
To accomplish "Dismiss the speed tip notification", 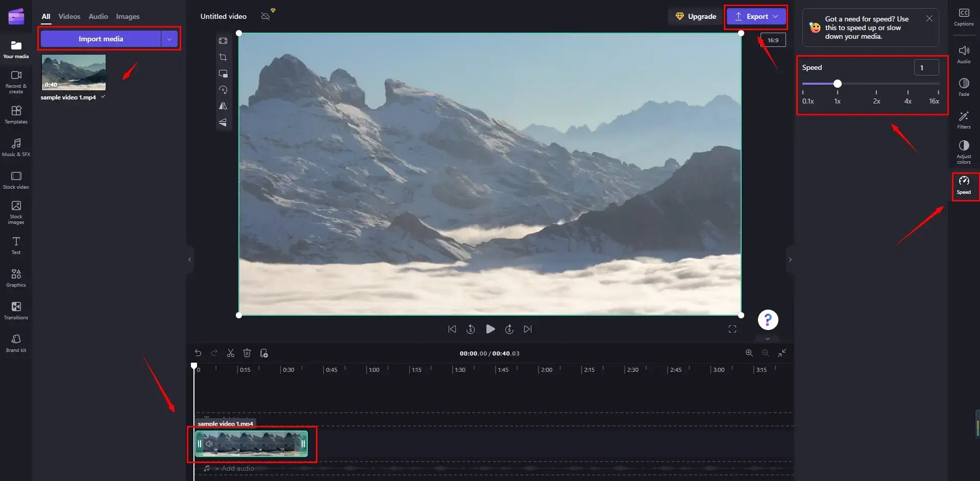I will point(929,18).
